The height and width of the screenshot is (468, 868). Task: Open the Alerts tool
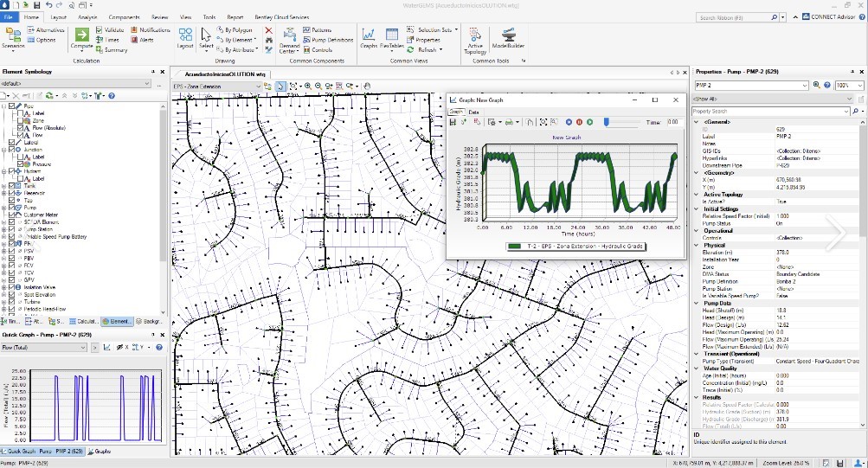(x=142, y=40)
